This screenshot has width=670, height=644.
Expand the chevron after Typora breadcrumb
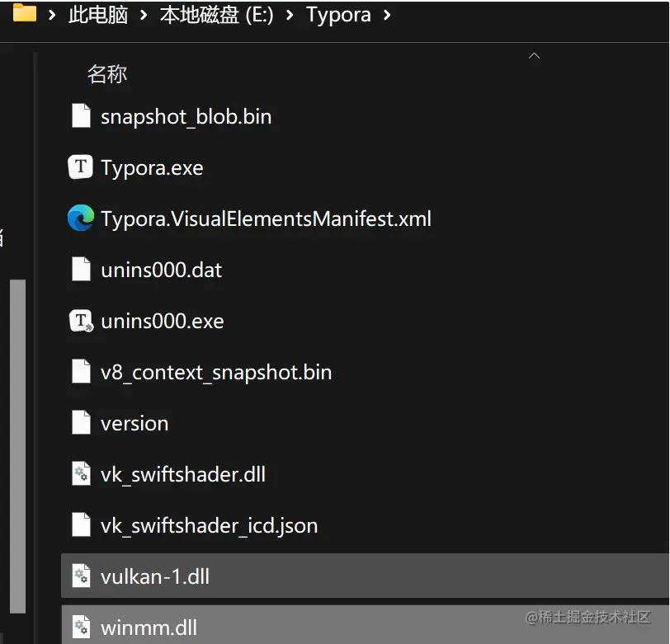point(387,16)
